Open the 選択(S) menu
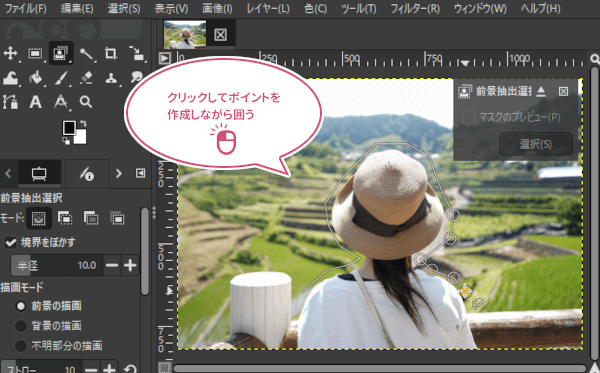 tap(124, 8)
